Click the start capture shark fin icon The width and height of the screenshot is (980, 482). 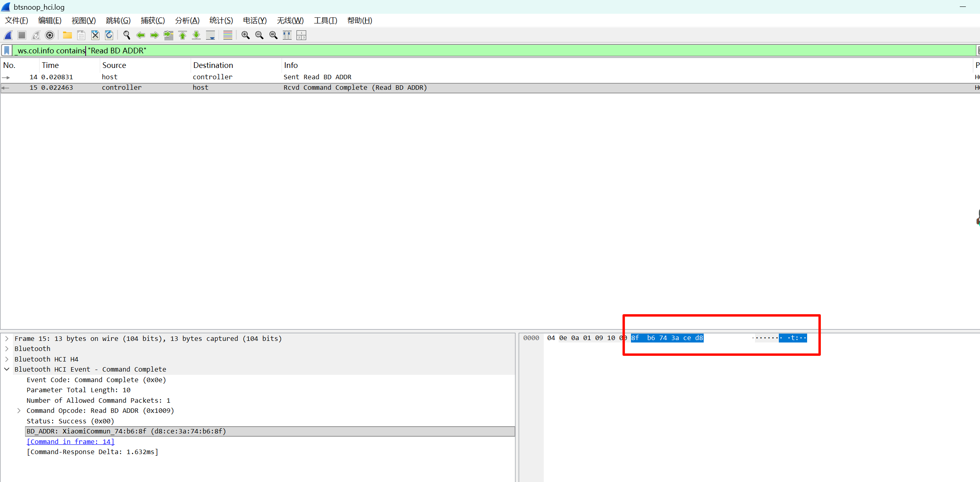(8, 36)
